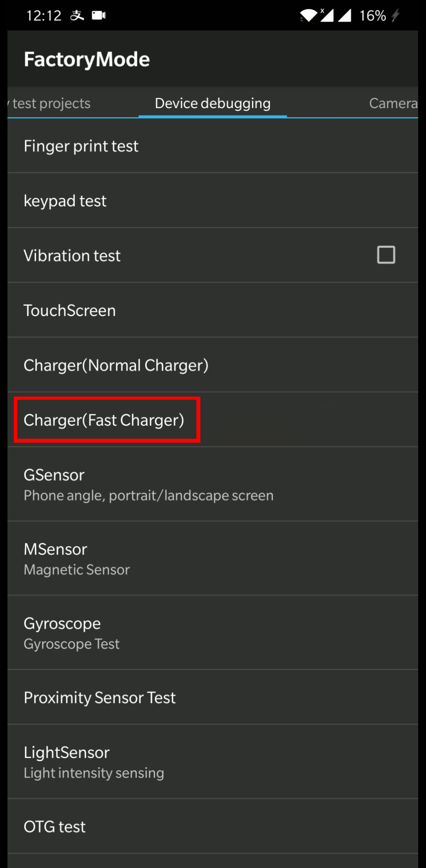The width and height of the screenshot is (426, 868).
Task: Open MSensor Magnetic Sensor test
Action: (x=213, y=559)
